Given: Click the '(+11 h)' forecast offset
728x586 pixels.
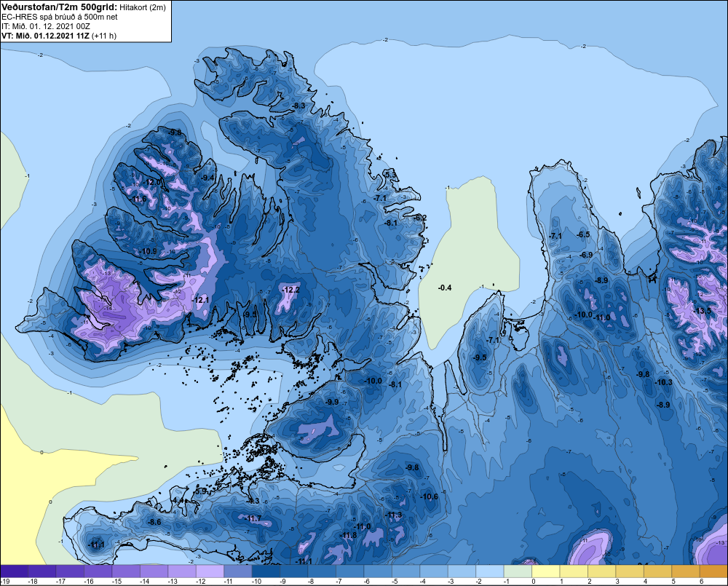Looking at the screenshot, I should coord(104,36).
